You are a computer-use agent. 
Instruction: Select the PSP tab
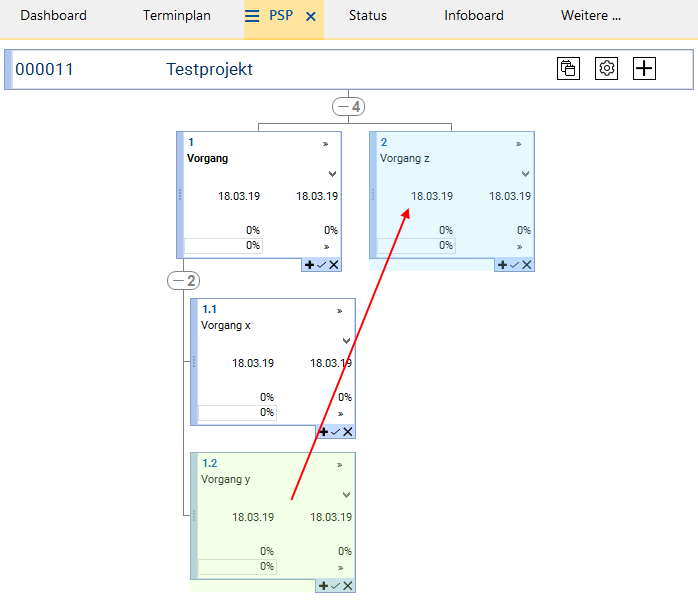281,16
